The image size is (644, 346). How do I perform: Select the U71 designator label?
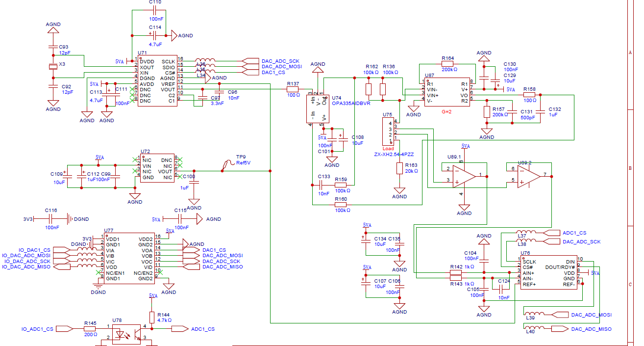142,52
